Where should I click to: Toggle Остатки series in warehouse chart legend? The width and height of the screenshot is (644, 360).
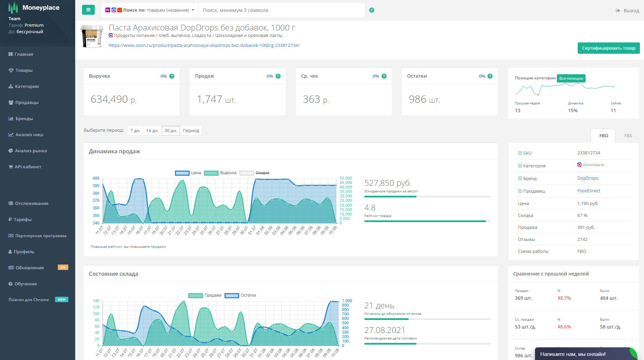click(240, 295)
